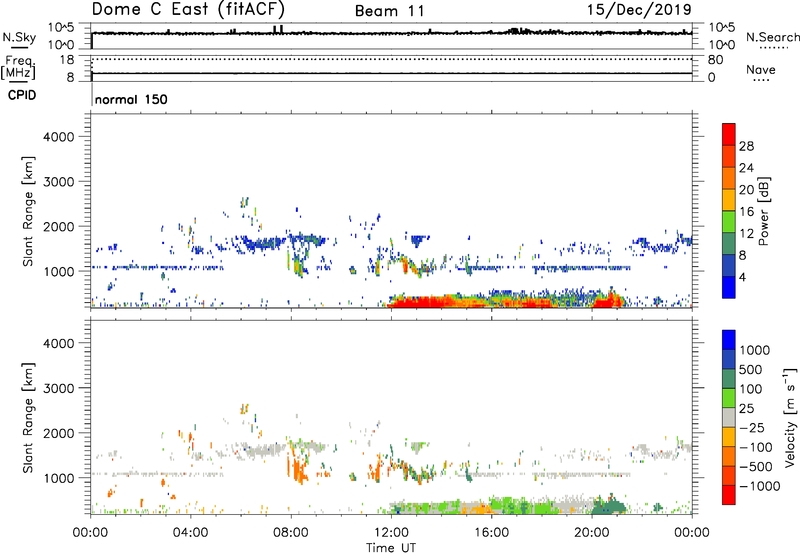Pick the light green 12–16 dB power segment
Screen dimensions: 800x554
729,222
